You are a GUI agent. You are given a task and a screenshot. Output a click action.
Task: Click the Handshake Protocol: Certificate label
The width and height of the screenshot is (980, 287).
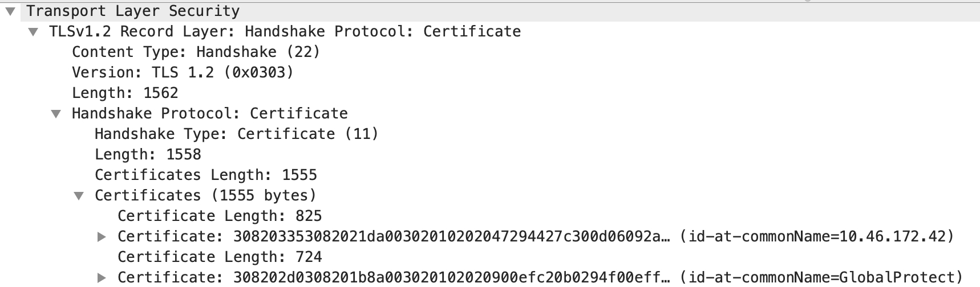pos(209,114)
